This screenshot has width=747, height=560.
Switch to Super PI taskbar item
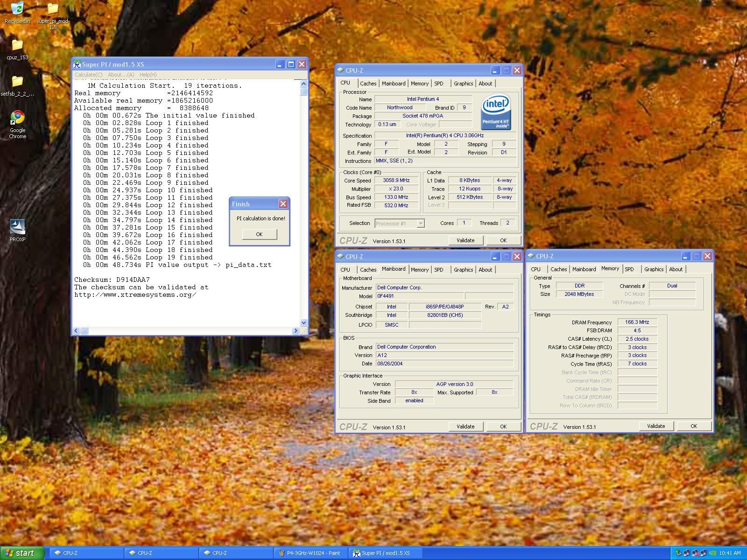(x=386, y=553)
